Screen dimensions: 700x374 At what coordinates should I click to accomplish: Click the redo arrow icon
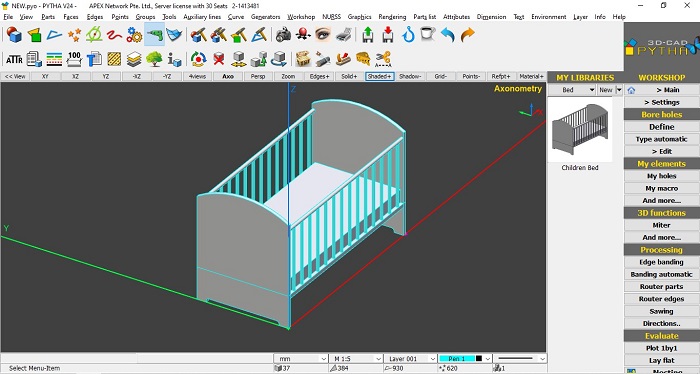point(467,34)
